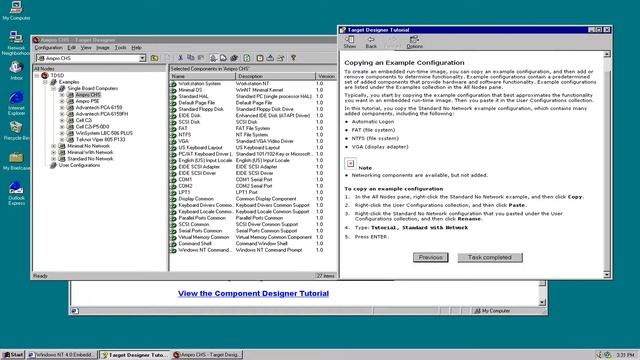The image size is (640, 360).
Task: Collapse the Examples tree node
Action: [x=45, y=82]
